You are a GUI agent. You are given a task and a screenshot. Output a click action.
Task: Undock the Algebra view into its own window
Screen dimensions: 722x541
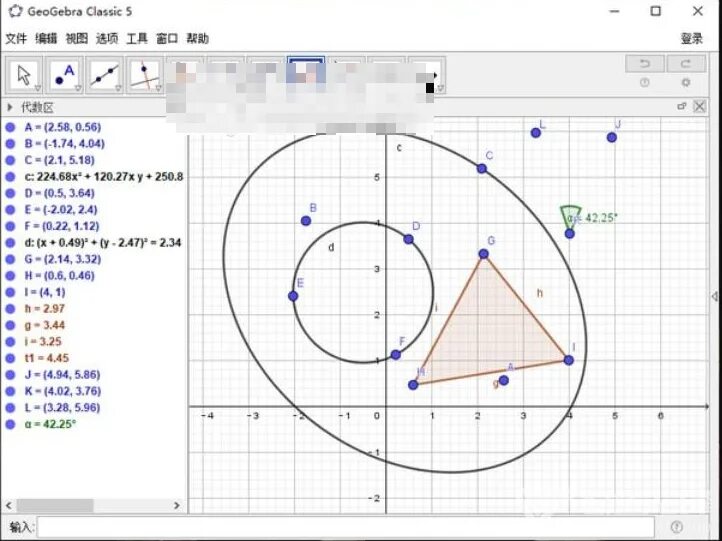tap(682, 106)
